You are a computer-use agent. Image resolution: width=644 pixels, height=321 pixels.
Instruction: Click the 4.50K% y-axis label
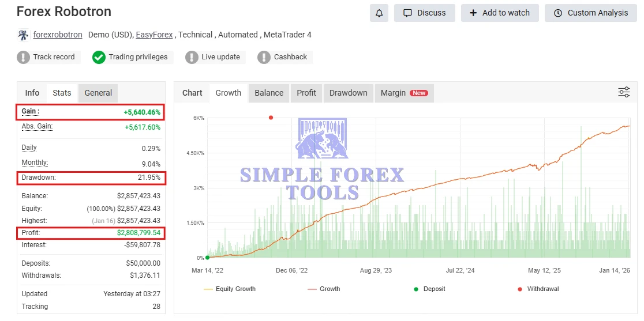click(x=195, y=153)
